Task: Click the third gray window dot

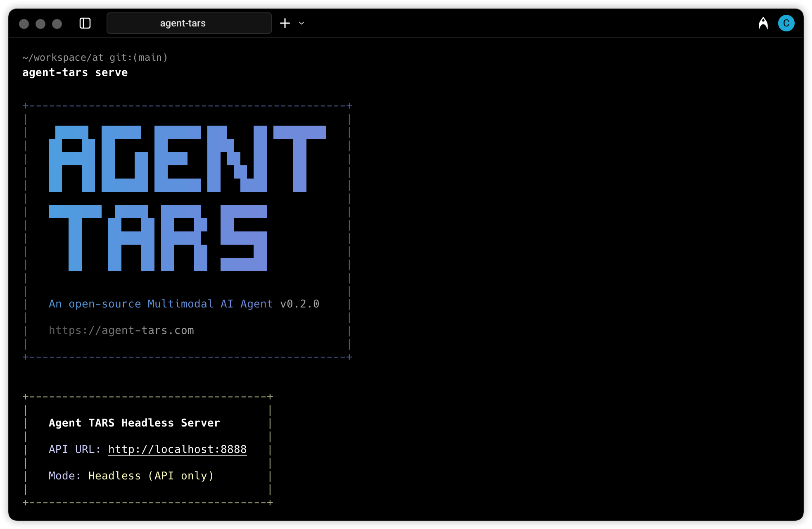Action: click(x=57, y=24)
